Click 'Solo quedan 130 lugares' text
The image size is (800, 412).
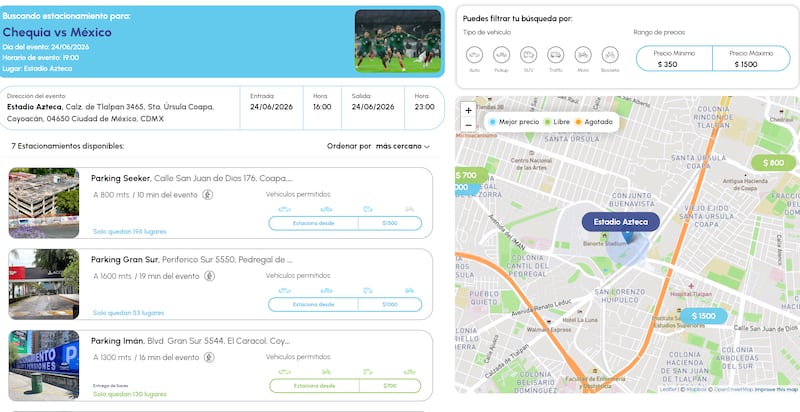(130, 394)
